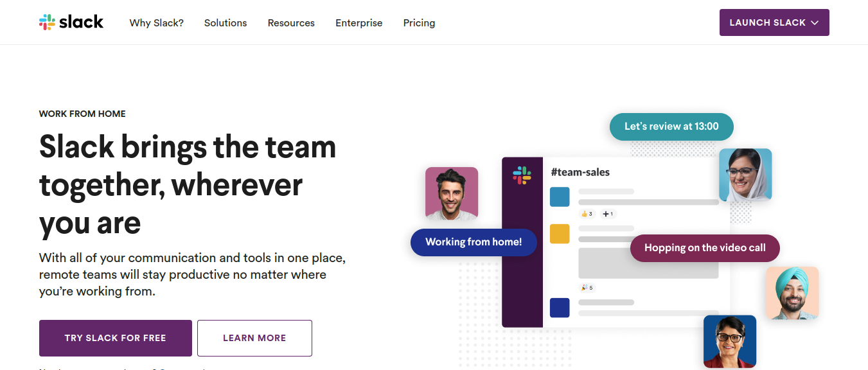Click the Slack icon in the illustration sidebar
The width and height of the screenshot is (868, 370).
coord(522,175)
